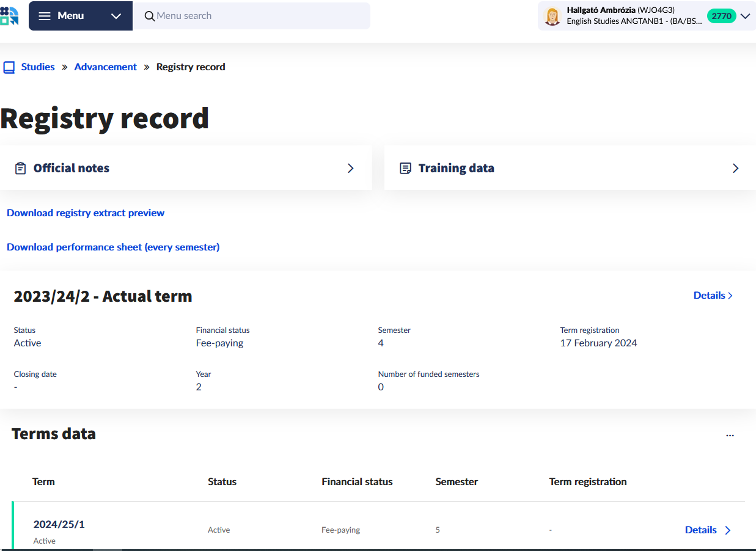Go to the Advancement breadcrumb
The image size is (756, 551).
coord(105,67)
